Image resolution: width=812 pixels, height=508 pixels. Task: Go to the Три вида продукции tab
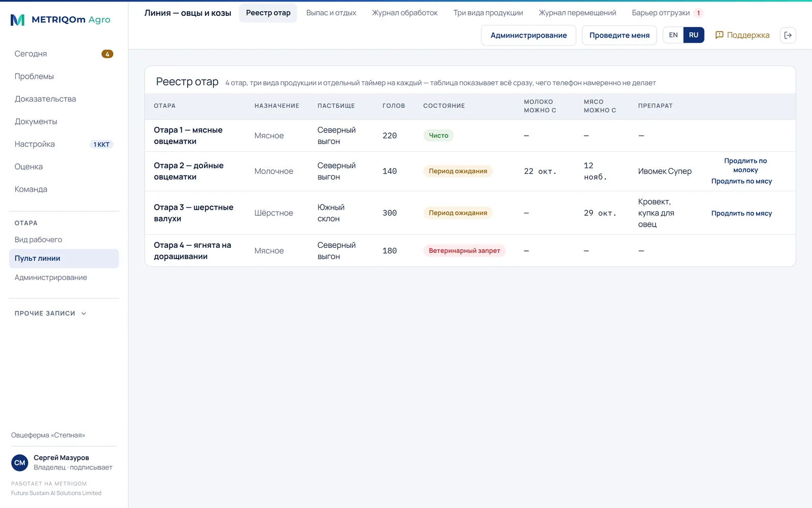(488, 13)
